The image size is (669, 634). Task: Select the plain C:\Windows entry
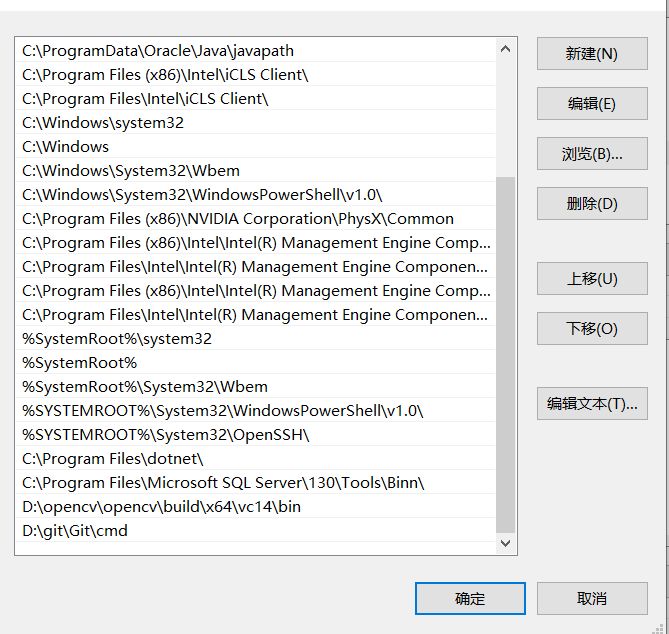coord(256,147)
